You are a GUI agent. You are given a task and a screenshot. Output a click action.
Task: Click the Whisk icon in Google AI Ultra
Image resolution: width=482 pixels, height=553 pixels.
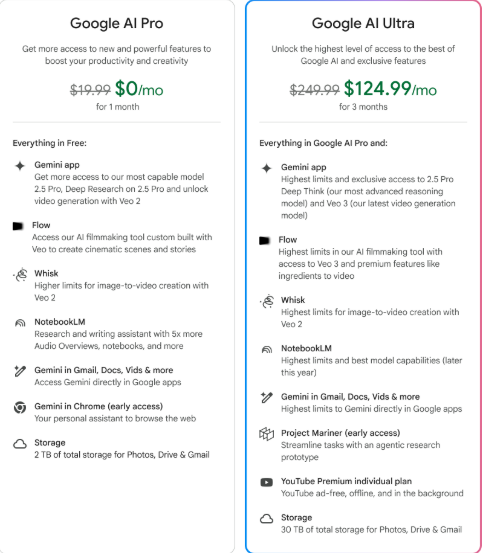(x=267, y=301)
